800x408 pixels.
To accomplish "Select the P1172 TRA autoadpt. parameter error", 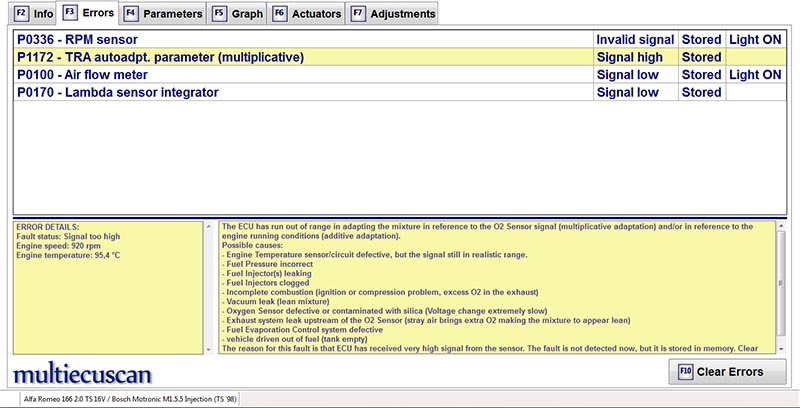I will pyautogui.click(x=300, y=57).
